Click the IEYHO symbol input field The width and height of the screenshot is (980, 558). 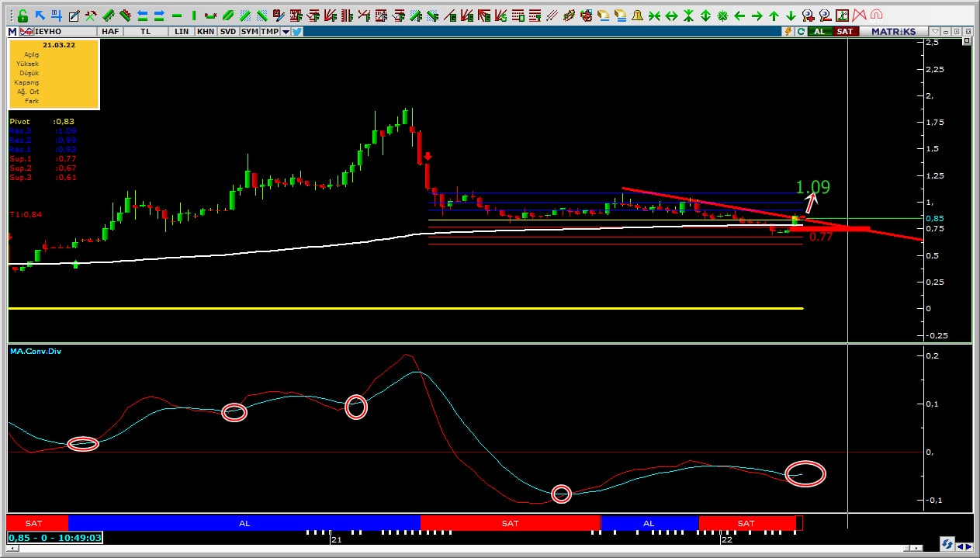[65, 31]
